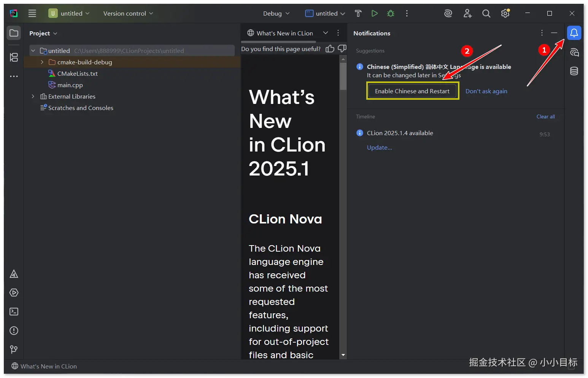The image size is (588, 378).
Task: Open the Version control dropdown
Action: pos(128,13)
